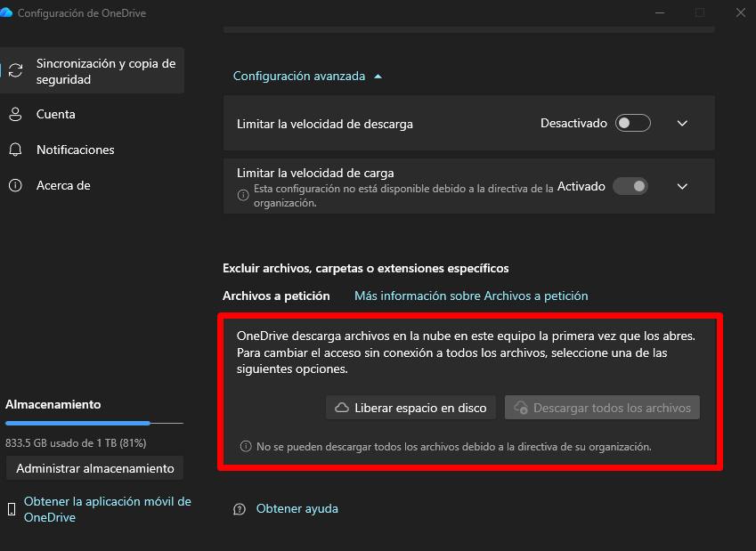The image size is (756, 551).
Task: Click the Obtener ayuda question bubble icon
Action: 239,509
